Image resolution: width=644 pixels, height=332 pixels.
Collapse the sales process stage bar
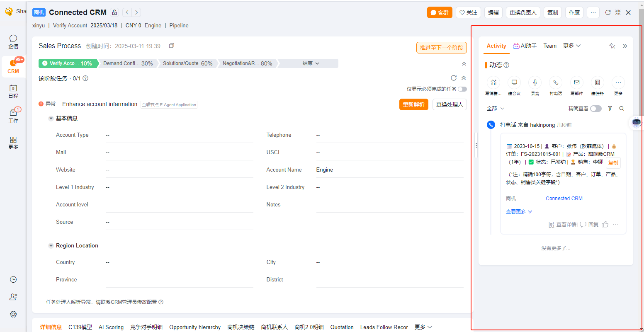pos(464,64)
